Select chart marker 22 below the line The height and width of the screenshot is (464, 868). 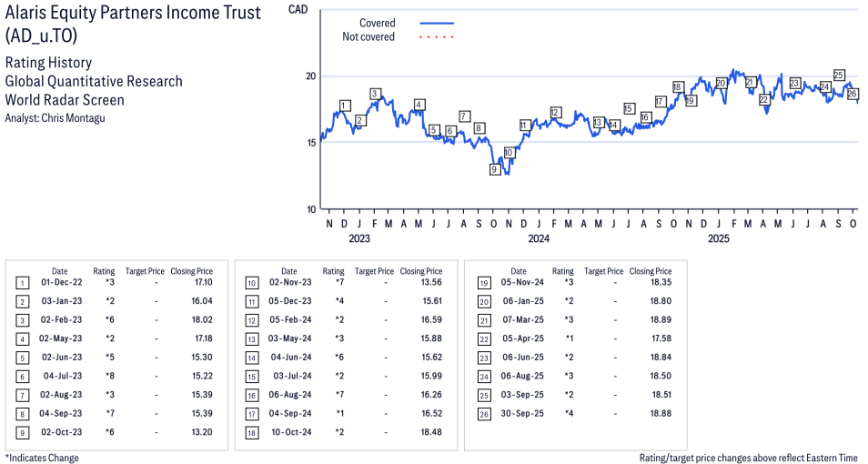(x=764, y=99)
